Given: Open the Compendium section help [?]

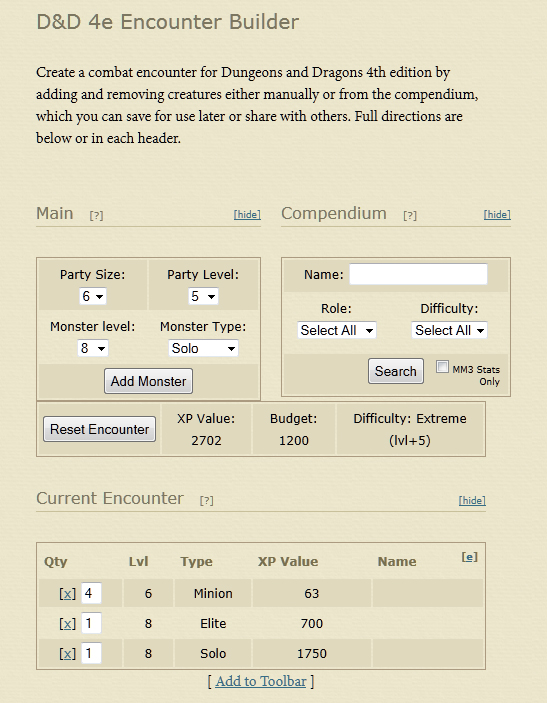Looking at the screenshot, I should 410,216.
